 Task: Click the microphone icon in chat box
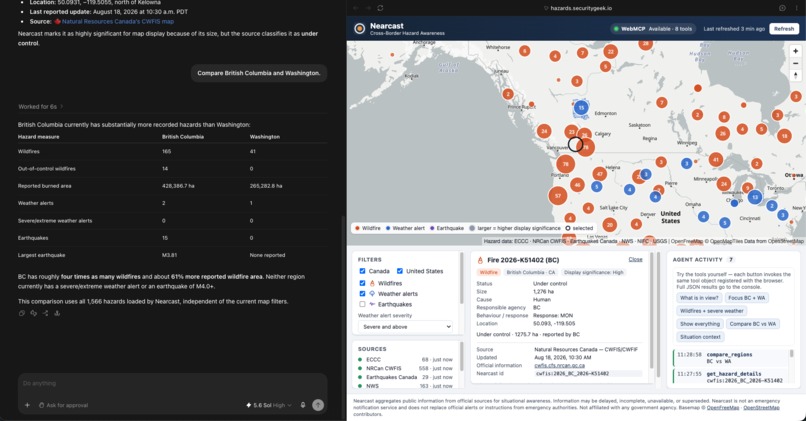click(303, 405)
